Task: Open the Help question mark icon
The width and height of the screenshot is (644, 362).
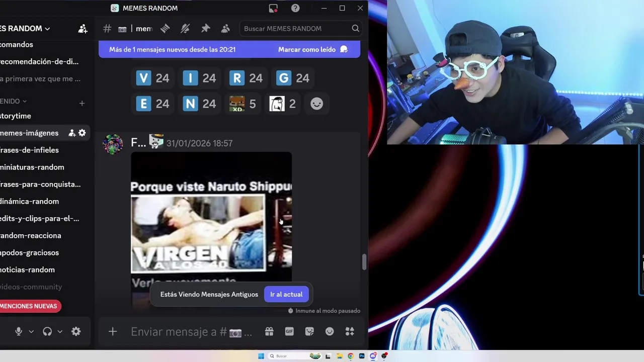Action: [295, 8]
